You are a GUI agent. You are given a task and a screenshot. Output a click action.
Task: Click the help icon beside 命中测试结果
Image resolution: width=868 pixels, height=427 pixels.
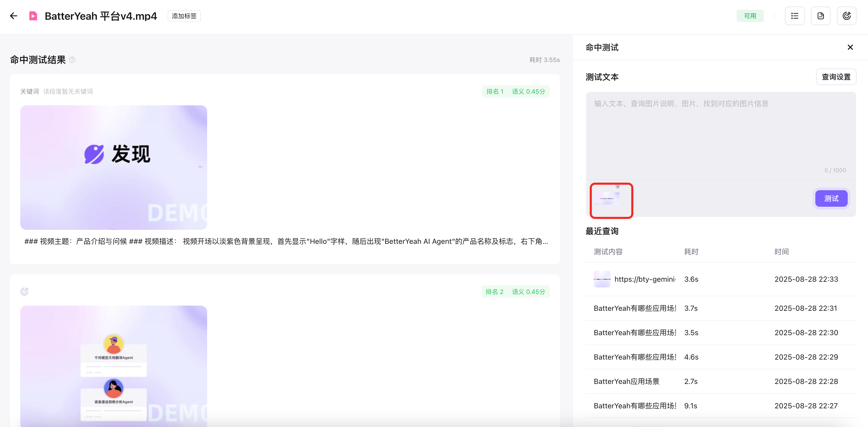coord(72,60)
